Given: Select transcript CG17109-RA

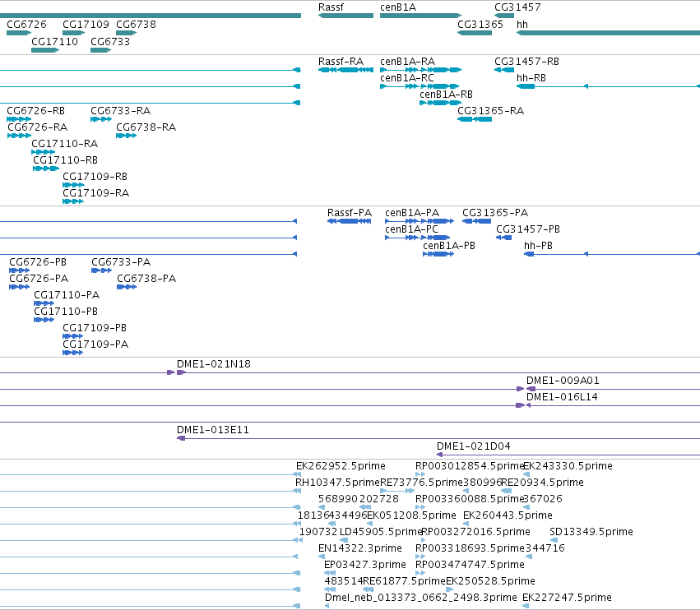Looking at the screenshot, I should point(72,201).
